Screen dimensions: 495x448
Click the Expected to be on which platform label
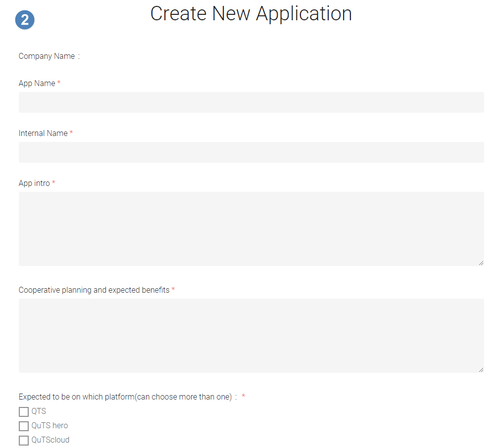click(125, 397)
